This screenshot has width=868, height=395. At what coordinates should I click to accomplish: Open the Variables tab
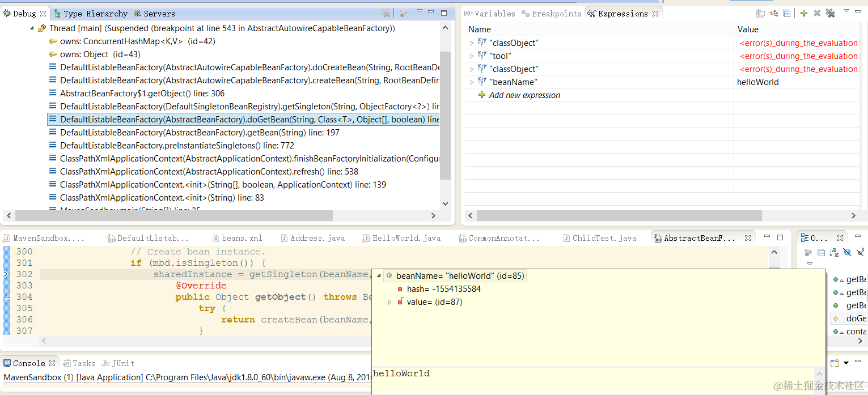(x=490, y=14)
